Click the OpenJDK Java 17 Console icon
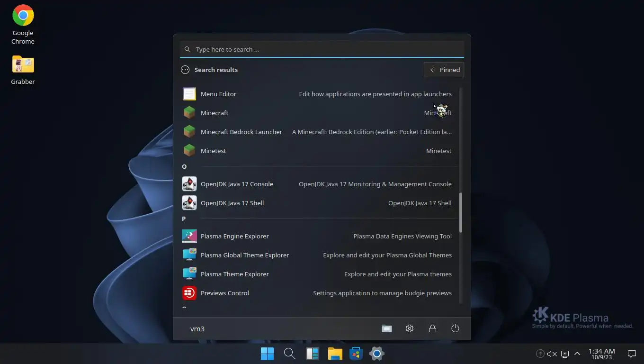 pyautogui.click(x=189, y=184)
